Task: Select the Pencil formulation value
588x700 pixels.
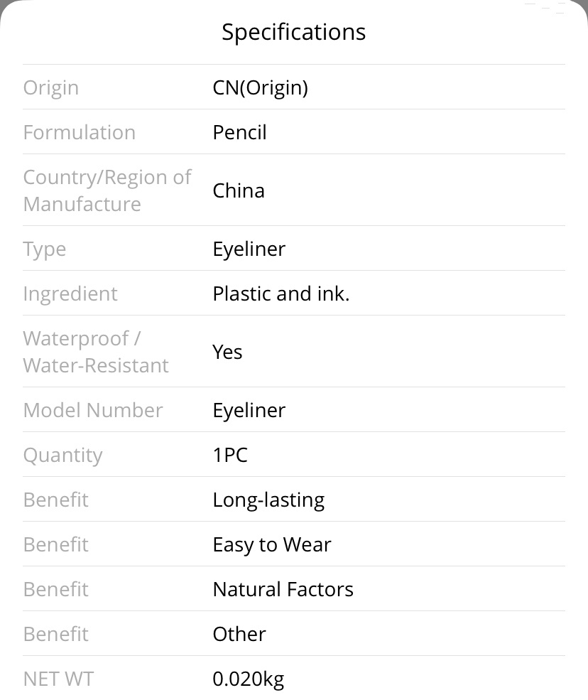Action: [239, 132]
